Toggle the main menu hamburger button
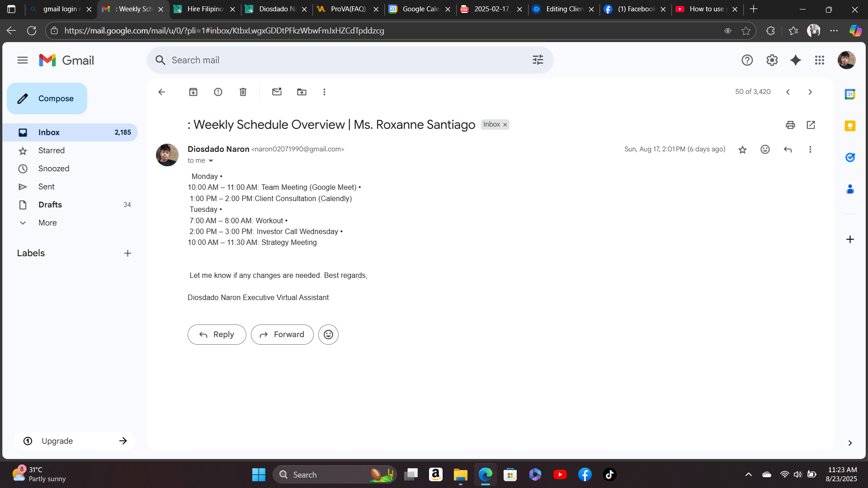The image size is (868, 488). pos(23,60)
